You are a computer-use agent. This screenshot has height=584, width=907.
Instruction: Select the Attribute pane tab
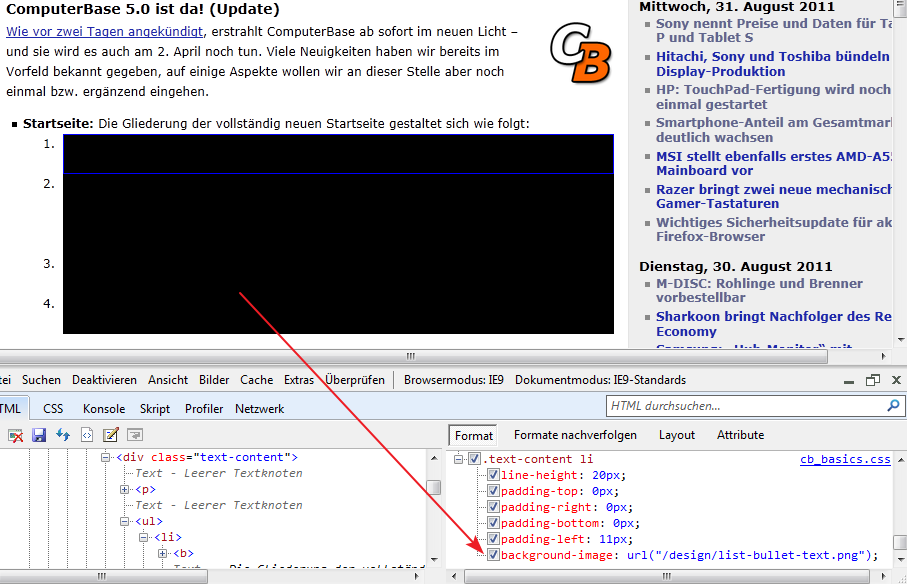coord(740,435)
